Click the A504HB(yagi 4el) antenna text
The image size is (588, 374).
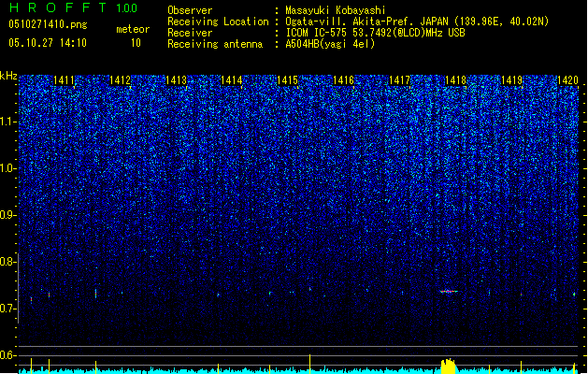330,44
